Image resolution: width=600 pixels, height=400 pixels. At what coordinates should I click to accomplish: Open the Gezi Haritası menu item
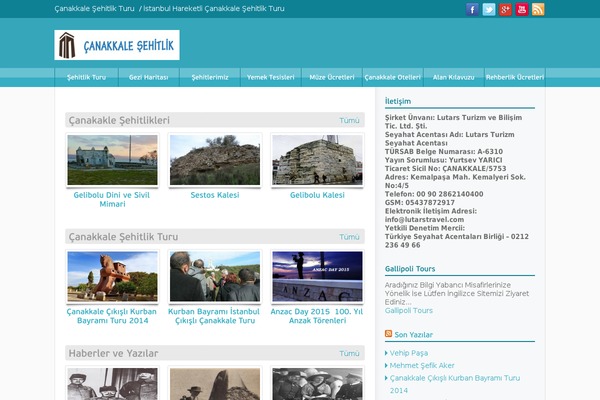click(148, 77)
